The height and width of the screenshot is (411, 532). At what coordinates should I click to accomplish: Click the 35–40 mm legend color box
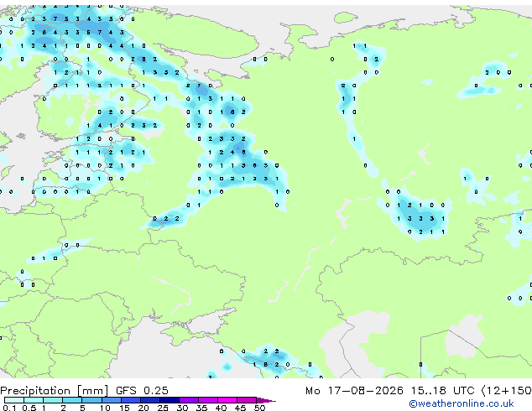pyautogui.click(x=208, y=400)
